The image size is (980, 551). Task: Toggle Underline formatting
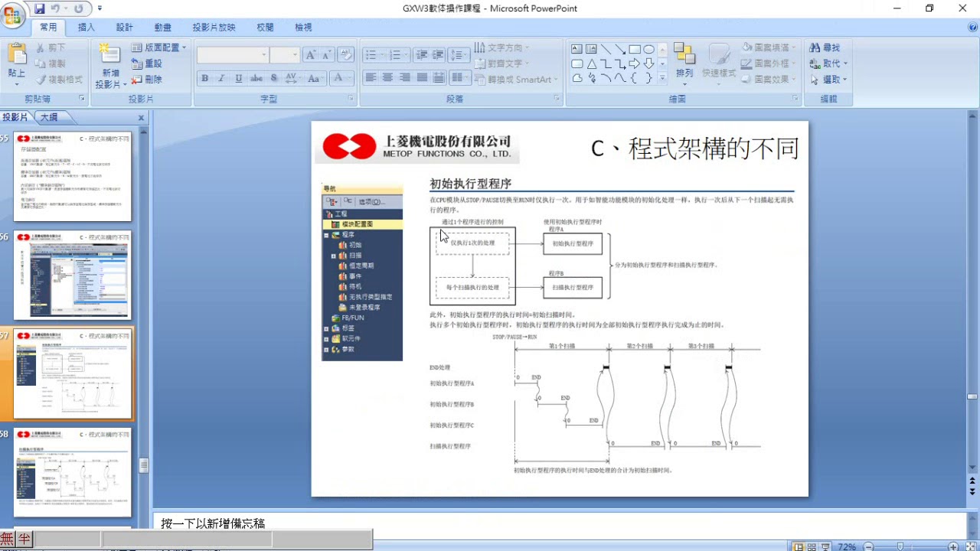point(239,78)
